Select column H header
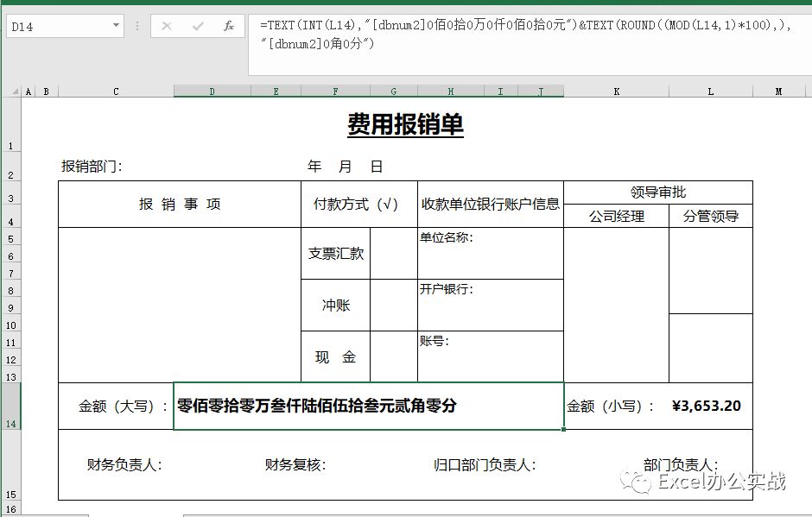Image resolution: width=812 pixels, height=517 pixels. click(451, 91)
